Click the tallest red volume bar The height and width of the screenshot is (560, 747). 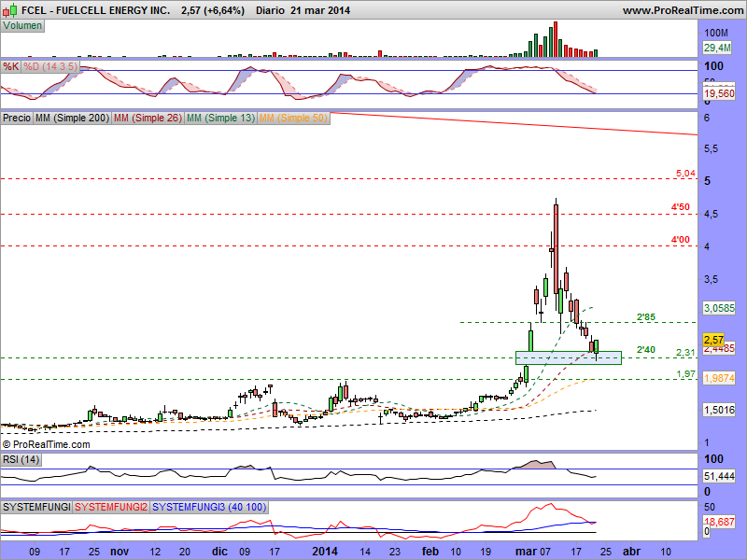point(556,39)
